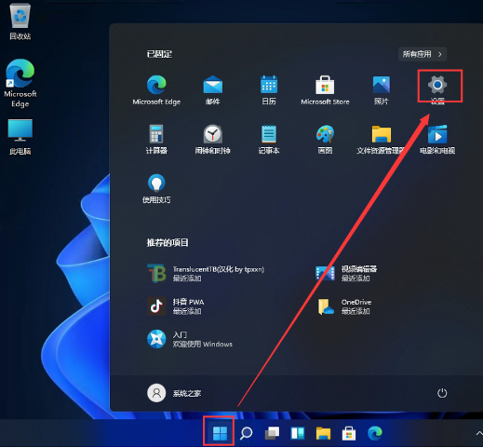Image resolution: width=483 pixels, height=448 pixels.
Task: Open recommended TranslucentTB item
Action: pyautogui.click(x=206, y=273)
